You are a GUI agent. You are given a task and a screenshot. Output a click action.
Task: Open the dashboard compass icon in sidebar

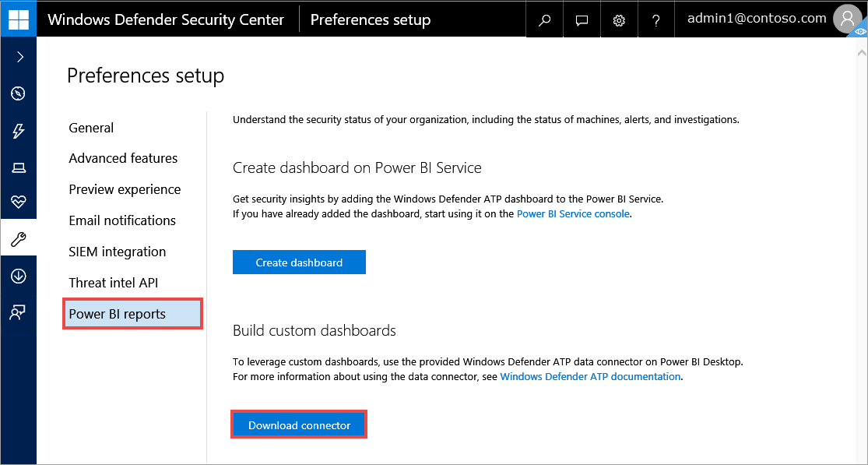[x=18, y=93]
